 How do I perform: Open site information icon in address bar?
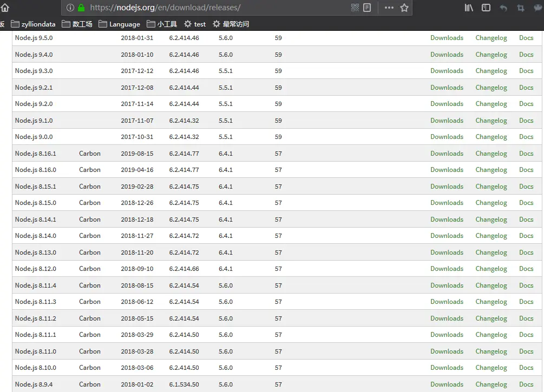[x=70, y=8]
